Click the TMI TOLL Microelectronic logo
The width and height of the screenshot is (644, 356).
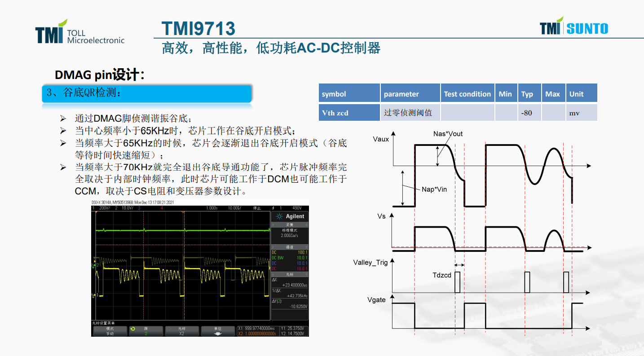point(80,32)
